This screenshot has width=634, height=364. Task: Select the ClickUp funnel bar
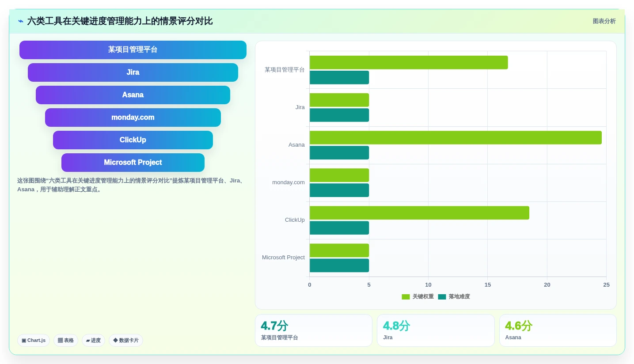(x=133, y=140)
